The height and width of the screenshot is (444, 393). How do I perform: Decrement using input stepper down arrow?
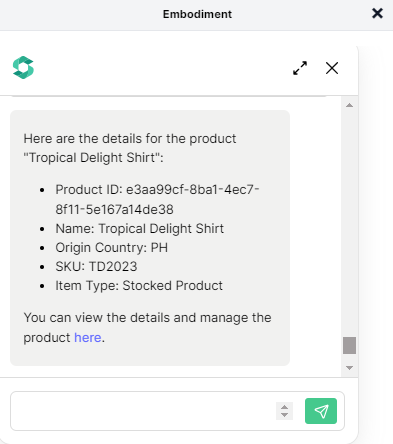[284, 415]
